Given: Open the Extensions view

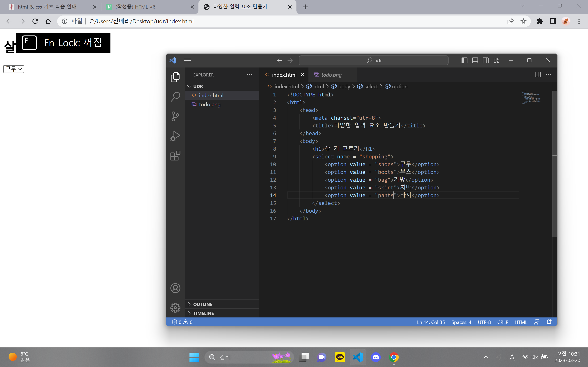Looking at the screenshot, I should point(175,156).
